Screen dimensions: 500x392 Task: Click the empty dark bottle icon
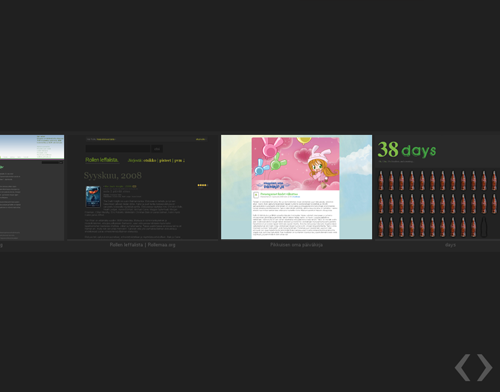click(x=484, y=227)
